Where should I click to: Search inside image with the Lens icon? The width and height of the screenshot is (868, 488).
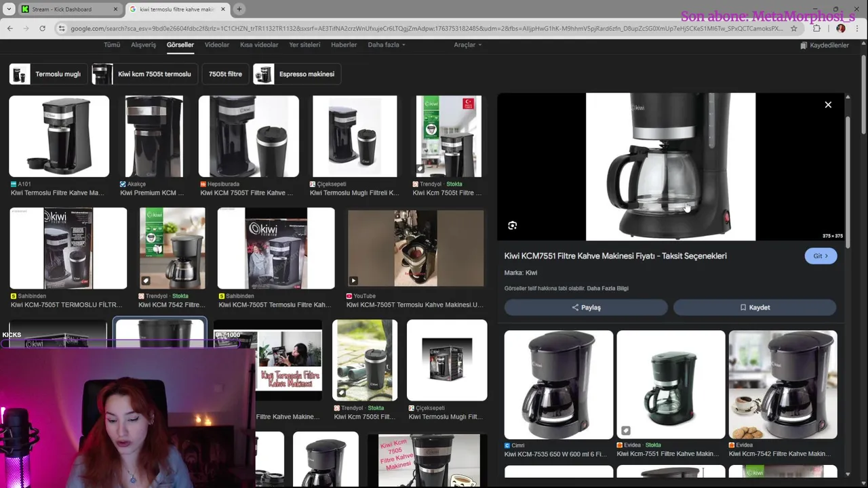pyautogui.click(x=513, y=226)
